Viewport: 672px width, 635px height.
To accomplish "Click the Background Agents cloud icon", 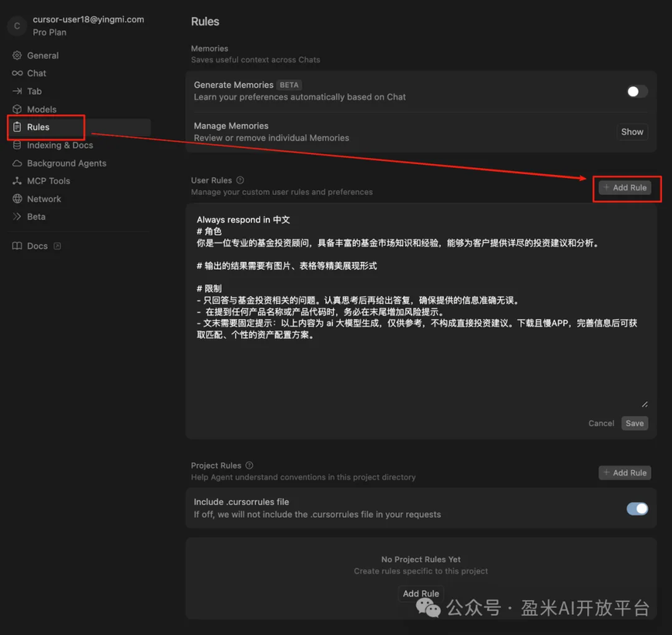I will point(17,163).
